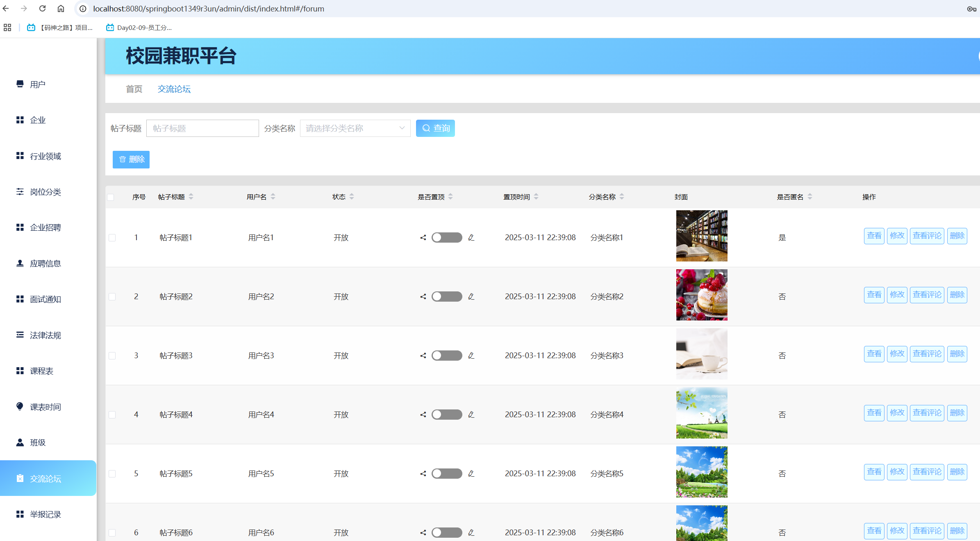Click the share icon in row 1
Screen dimensions: 980x541
tap(423, 238)
